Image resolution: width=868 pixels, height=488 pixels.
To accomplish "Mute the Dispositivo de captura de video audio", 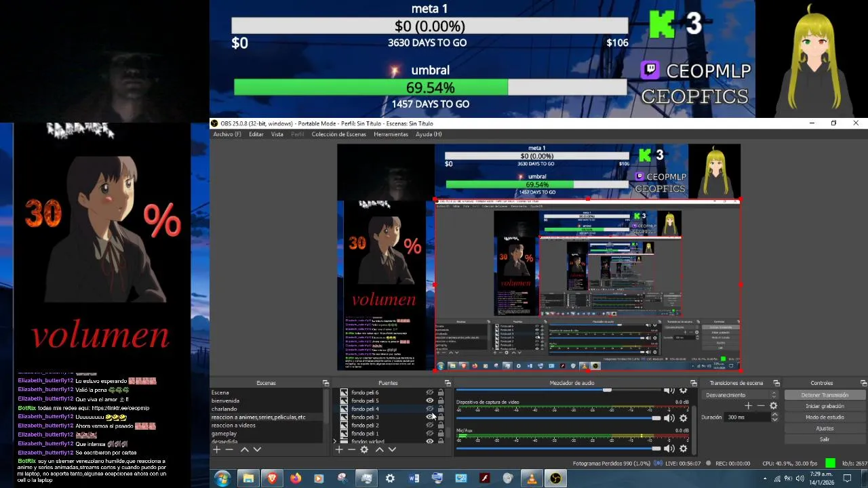I will 669,418.
